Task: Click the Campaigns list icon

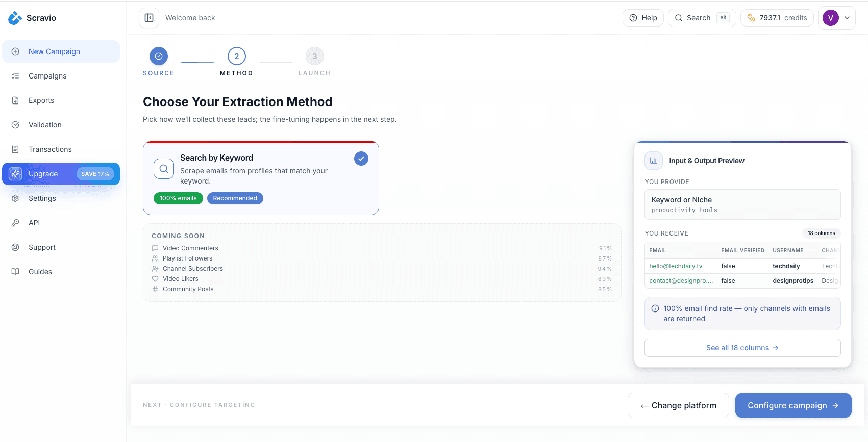Action: 15,76
